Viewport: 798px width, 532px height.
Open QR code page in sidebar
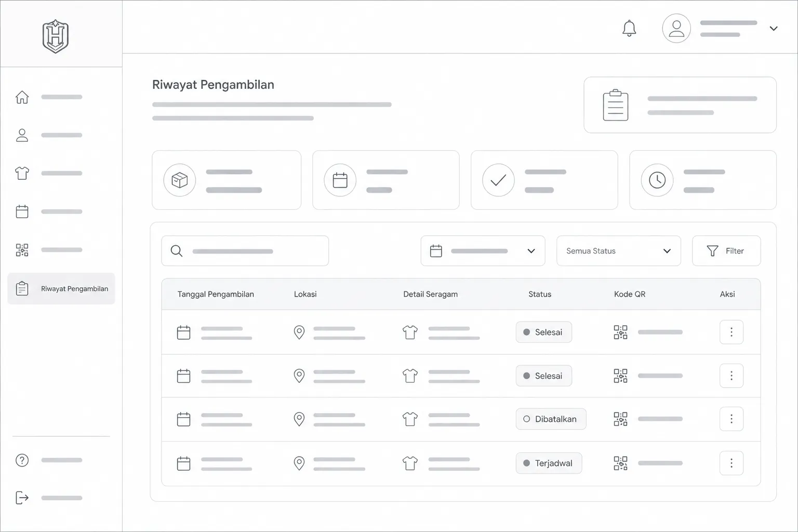pyautogui.click(x=22, y=250)
